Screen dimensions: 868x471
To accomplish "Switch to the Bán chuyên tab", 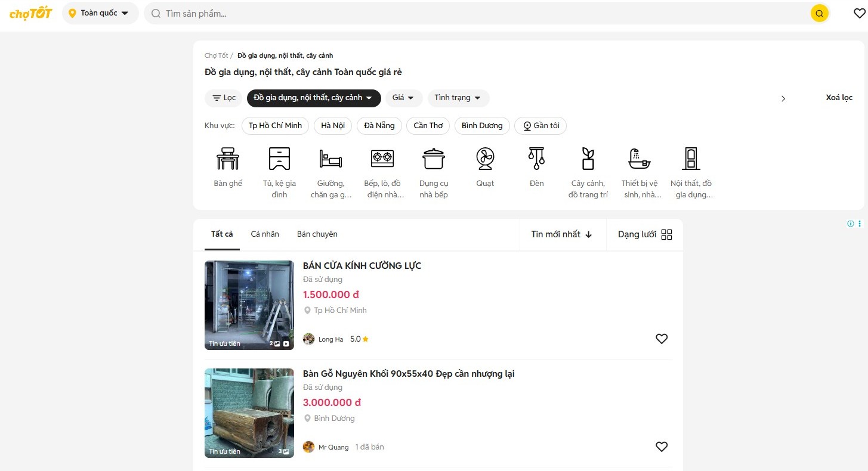I will 317,234.
